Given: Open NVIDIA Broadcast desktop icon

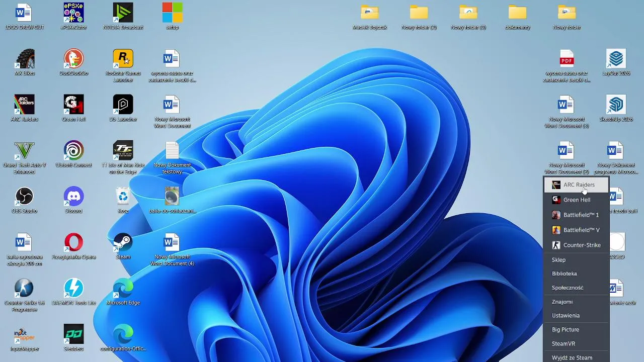Looking at the screenshot, I should coord(123,17).
